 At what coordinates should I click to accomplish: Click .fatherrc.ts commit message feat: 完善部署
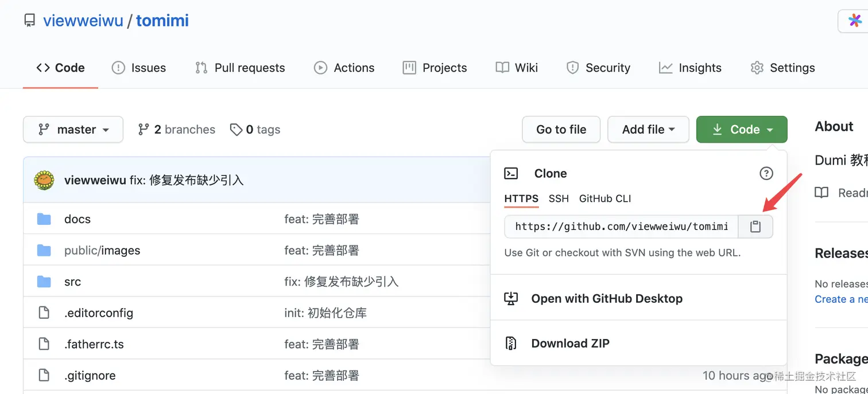point(321,344)
